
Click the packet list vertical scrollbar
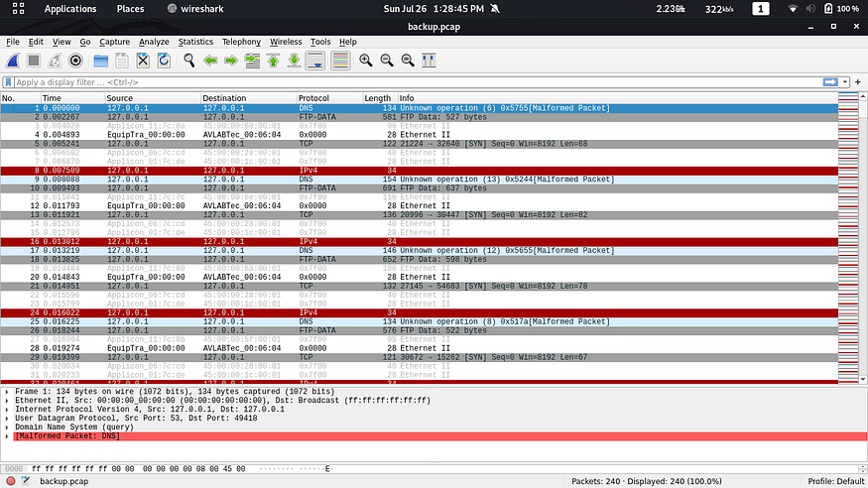pyautogui.click(x=862, y=238)
